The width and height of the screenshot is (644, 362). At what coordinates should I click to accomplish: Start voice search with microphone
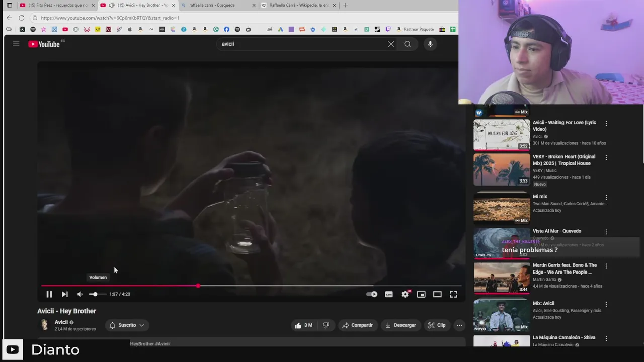(x=430, y=44)
